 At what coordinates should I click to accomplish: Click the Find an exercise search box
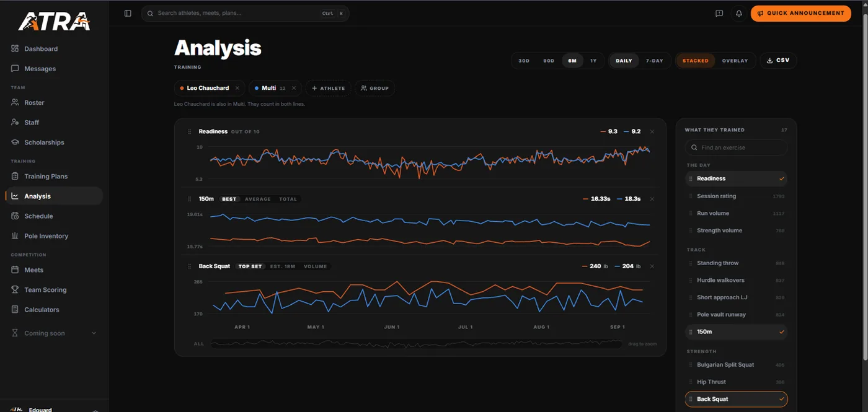tap(737, 148)
